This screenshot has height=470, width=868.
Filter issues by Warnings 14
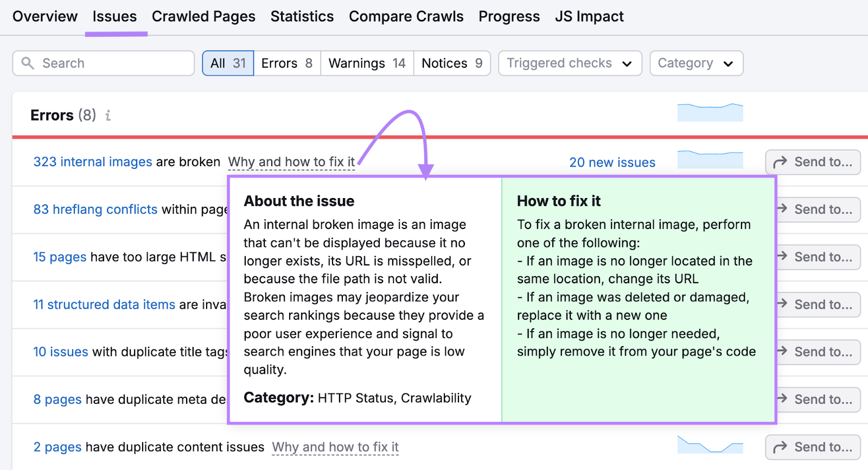(367, 63)
